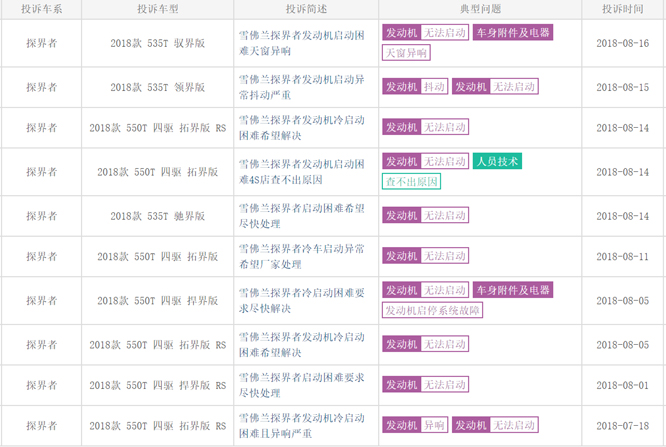
Task: Click the 投诉时间 column header
Action: (x=623, y=9)
